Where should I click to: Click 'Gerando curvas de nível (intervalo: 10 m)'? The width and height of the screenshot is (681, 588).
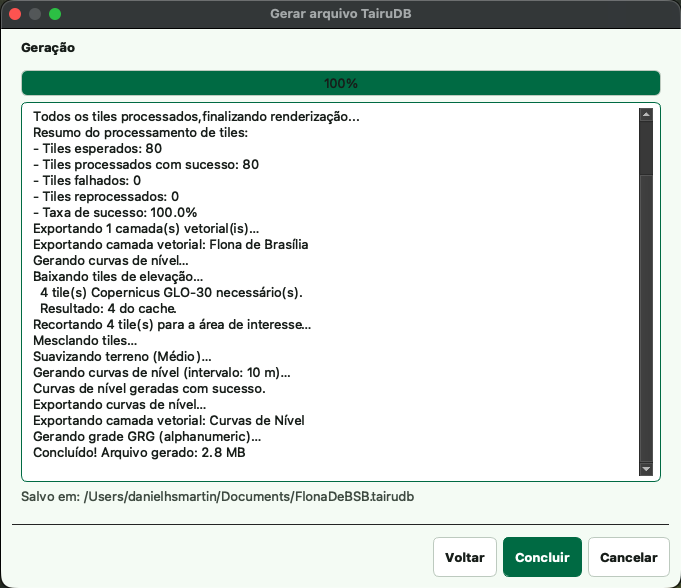pos(162,373)
